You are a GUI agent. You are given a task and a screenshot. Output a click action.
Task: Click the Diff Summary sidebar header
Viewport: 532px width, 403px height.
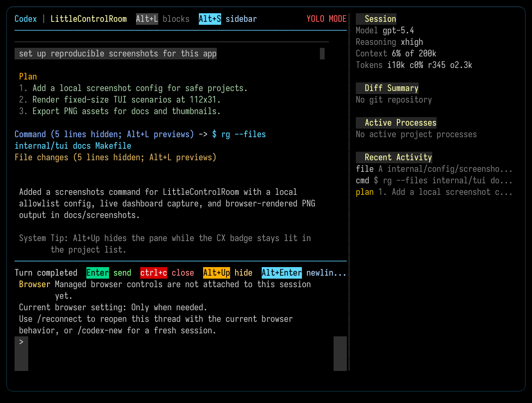point(387,88)
